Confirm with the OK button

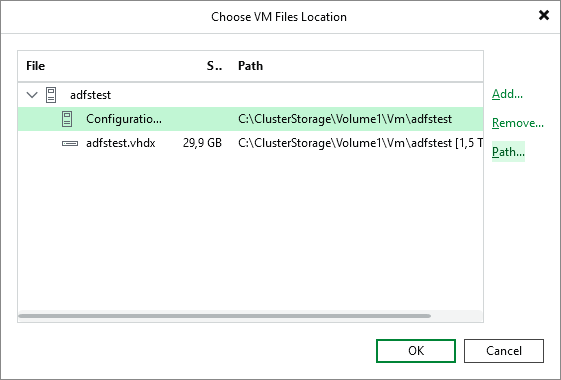(416, 351)
